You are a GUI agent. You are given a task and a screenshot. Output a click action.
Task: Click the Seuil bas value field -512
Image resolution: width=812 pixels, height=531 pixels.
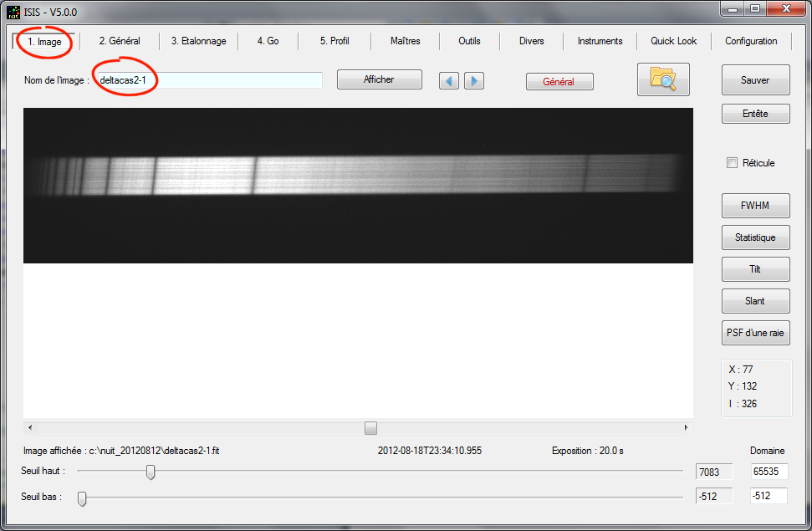pyautogui.click(x=714, y=496)
